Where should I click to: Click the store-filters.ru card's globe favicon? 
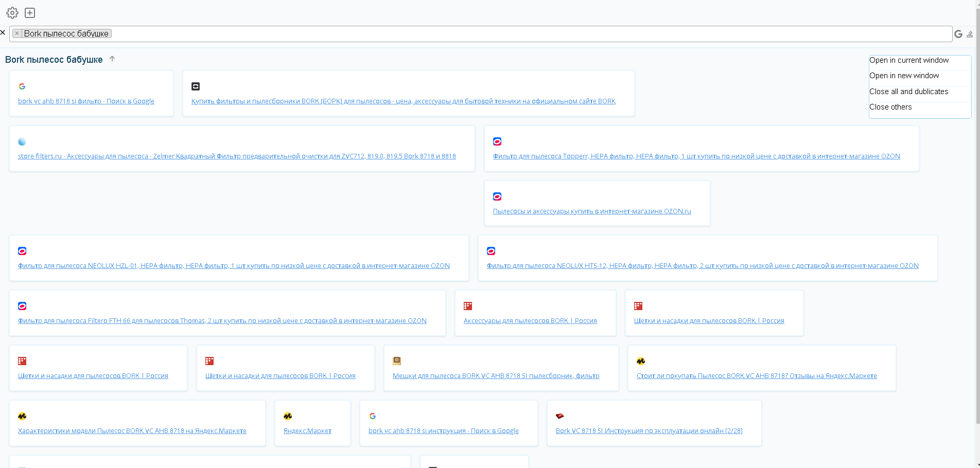click(22, 141)
